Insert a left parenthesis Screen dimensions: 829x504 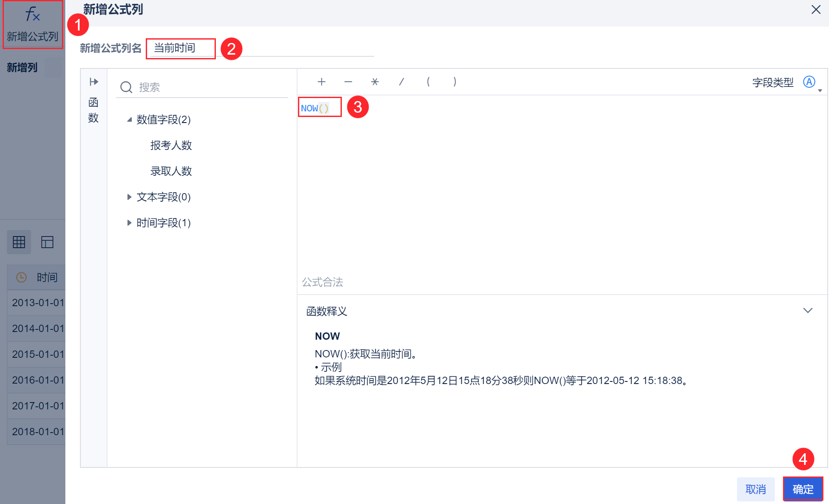point(428,82)
